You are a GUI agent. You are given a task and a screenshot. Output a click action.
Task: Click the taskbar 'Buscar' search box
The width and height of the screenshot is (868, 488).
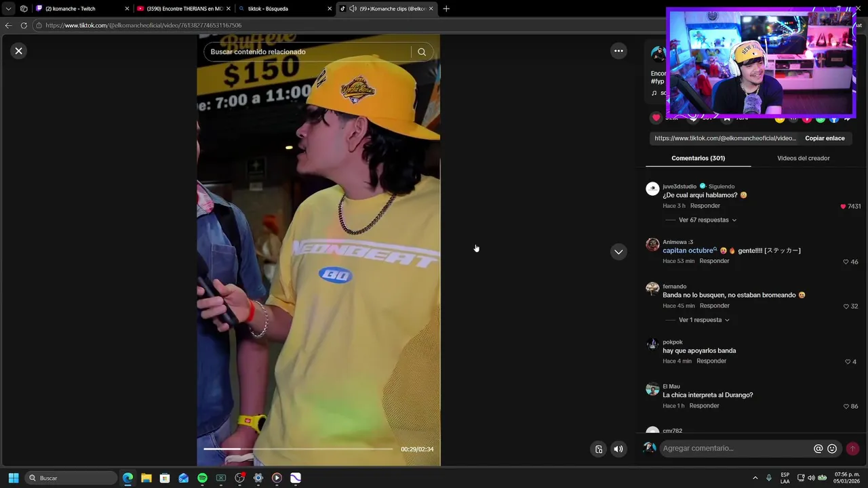(71, 478)
